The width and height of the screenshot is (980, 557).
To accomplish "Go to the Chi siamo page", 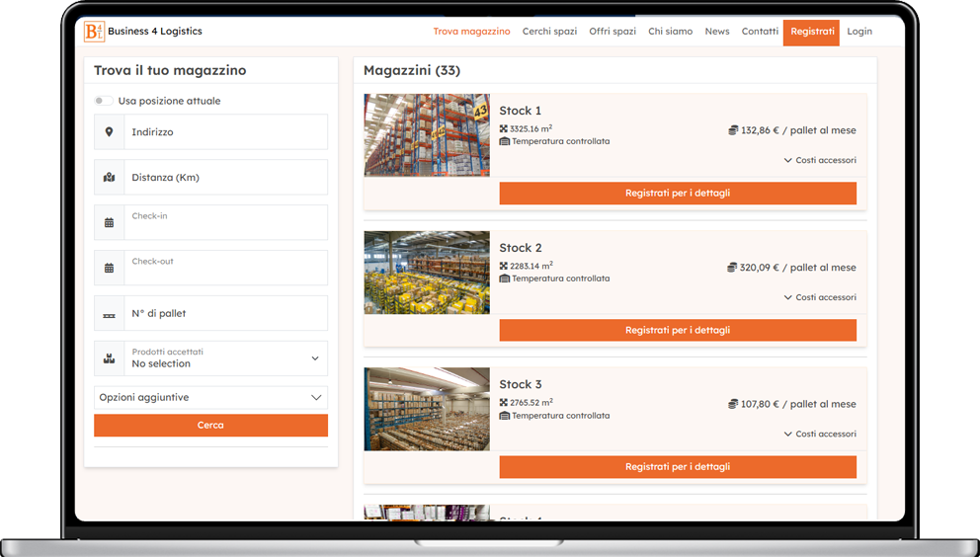I will pos(670,32).
